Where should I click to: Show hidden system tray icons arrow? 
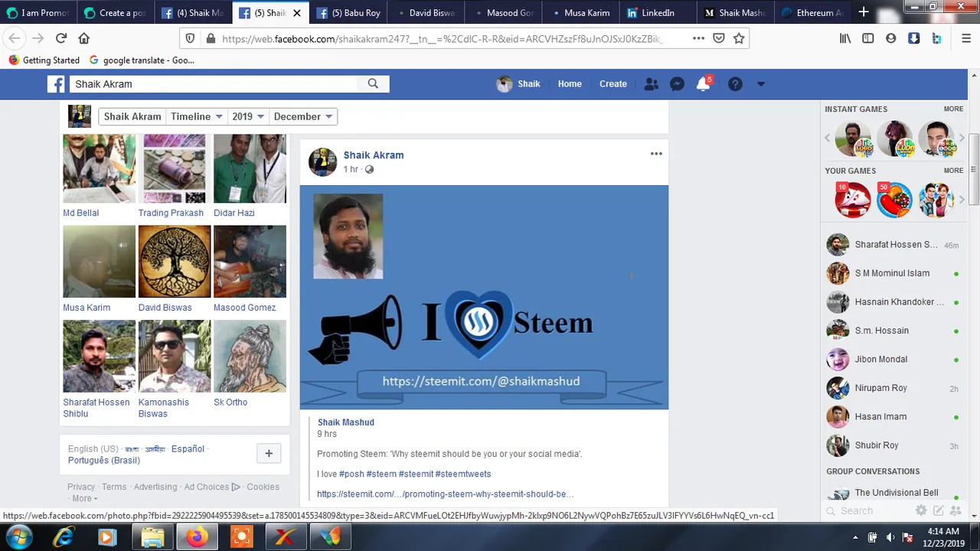855,537
